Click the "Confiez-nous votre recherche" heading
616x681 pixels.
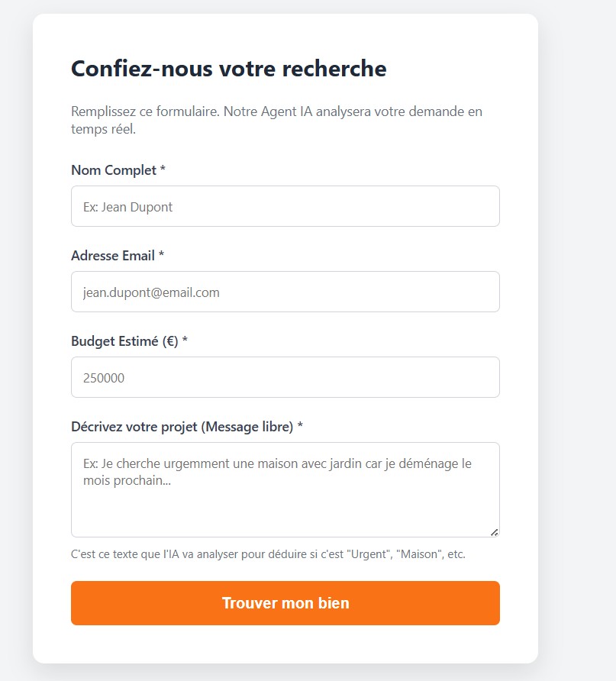(x=229, y=69)
